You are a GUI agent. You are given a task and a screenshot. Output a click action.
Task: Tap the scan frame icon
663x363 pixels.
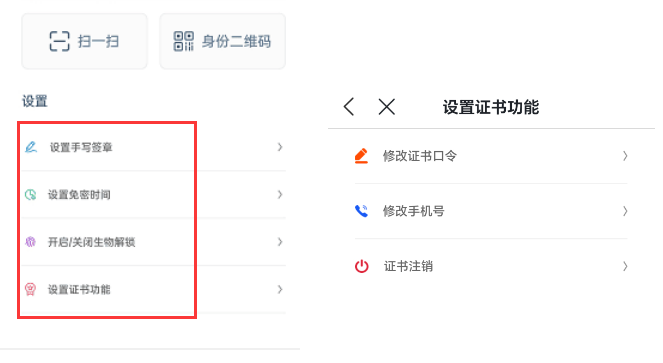click(59, 41)
